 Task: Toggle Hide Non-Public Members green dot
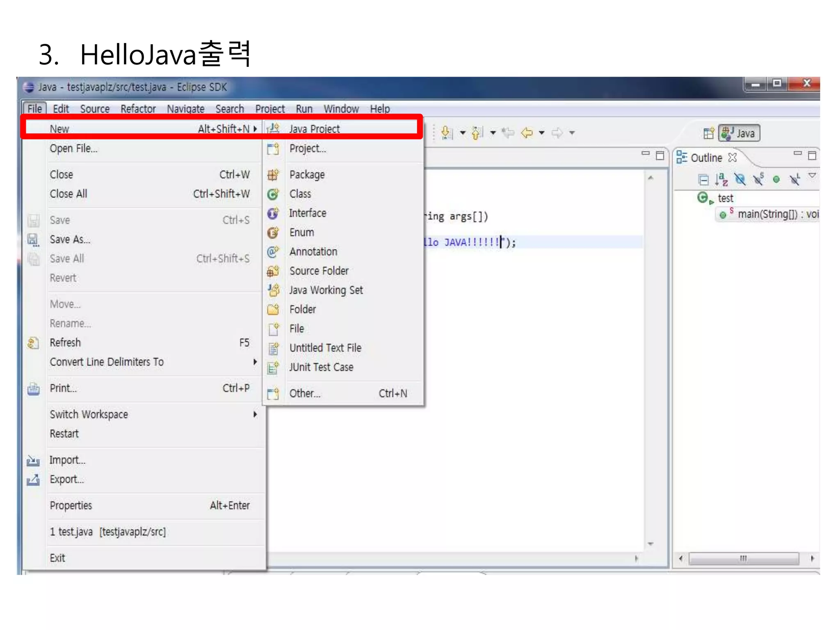point(776,180)
